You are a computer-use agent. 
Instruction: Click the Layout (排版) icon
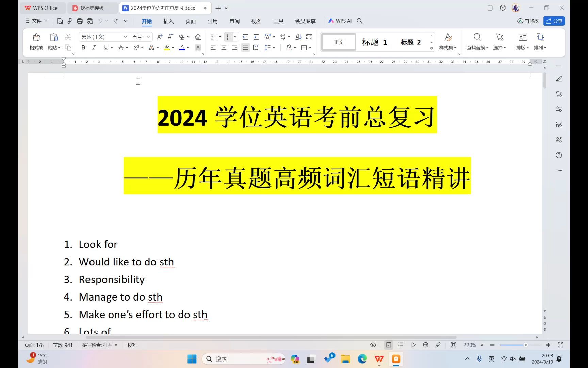click(523, 37)
